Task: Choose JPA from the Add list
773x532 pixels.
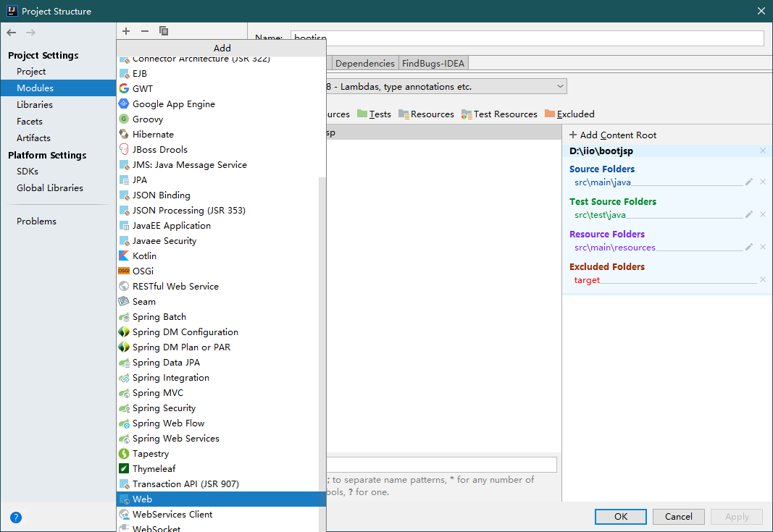Action: point(217,180)
